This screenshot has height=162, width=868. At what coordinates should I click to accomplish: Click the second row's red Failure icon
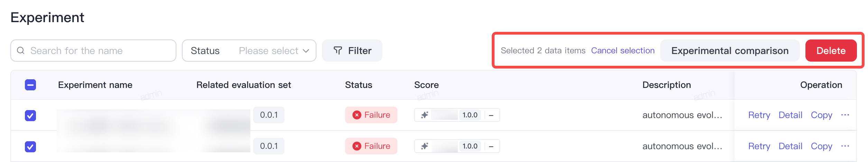pyautogui.click(x=357, y=146)
